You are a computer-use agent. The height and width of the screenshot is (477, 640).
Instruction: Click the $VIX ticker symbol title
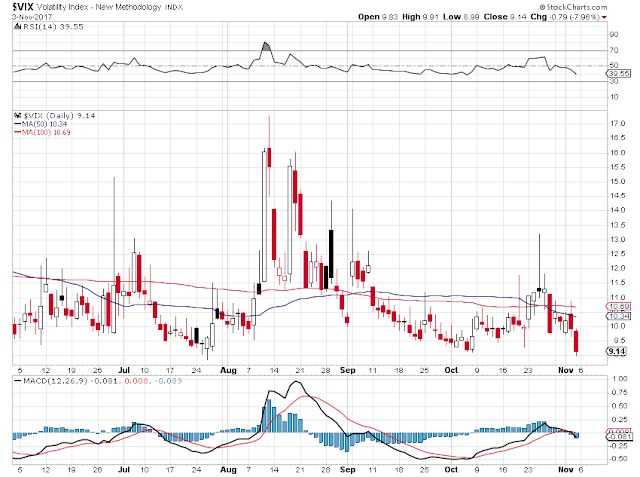(23, 7)
